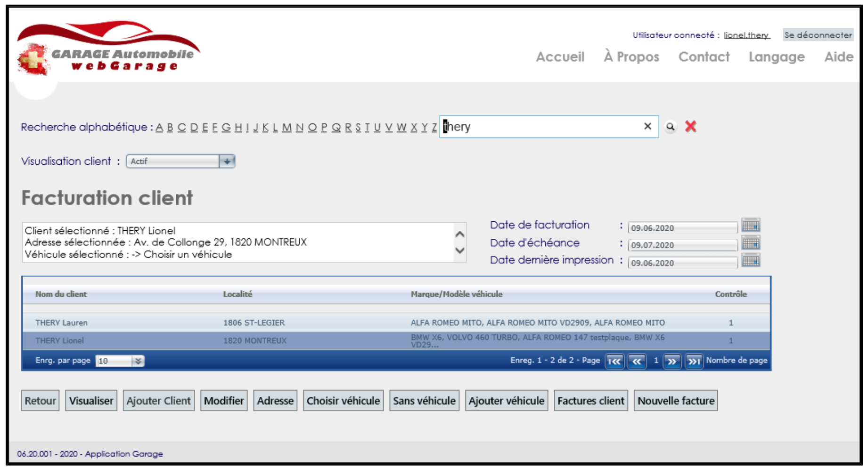Click the Se déconnecter button

coord(818,35)
